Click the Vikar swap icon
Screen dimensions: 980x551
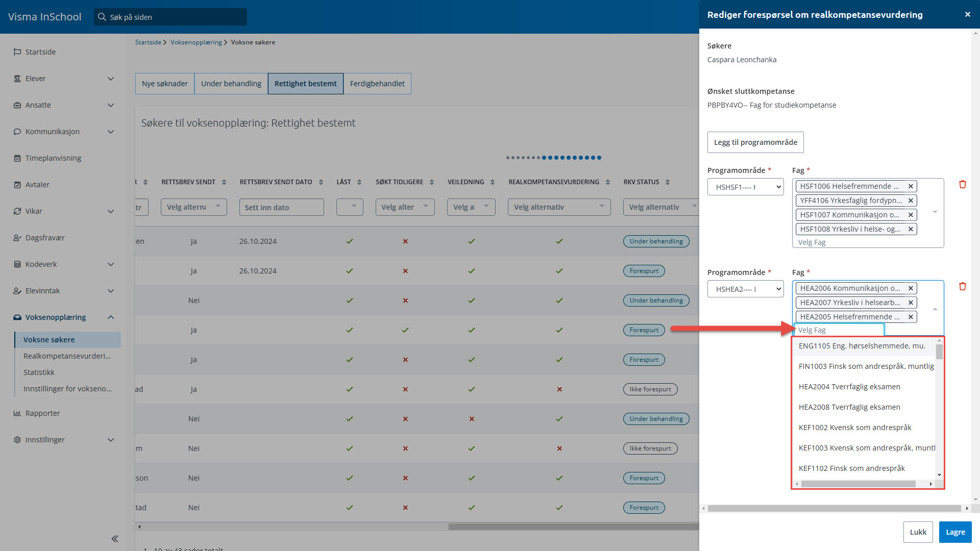pyautogui.click(x=17, y=211)
